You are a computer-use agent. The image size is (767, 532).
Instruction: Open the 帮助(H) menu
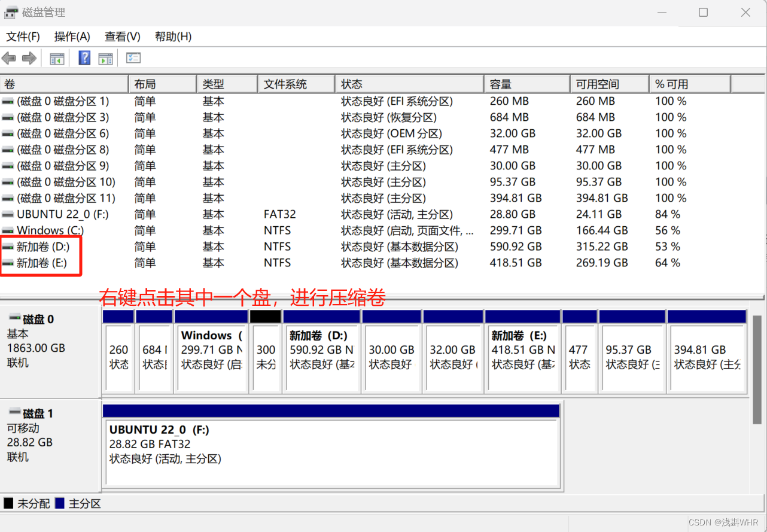tap(172, 37)
